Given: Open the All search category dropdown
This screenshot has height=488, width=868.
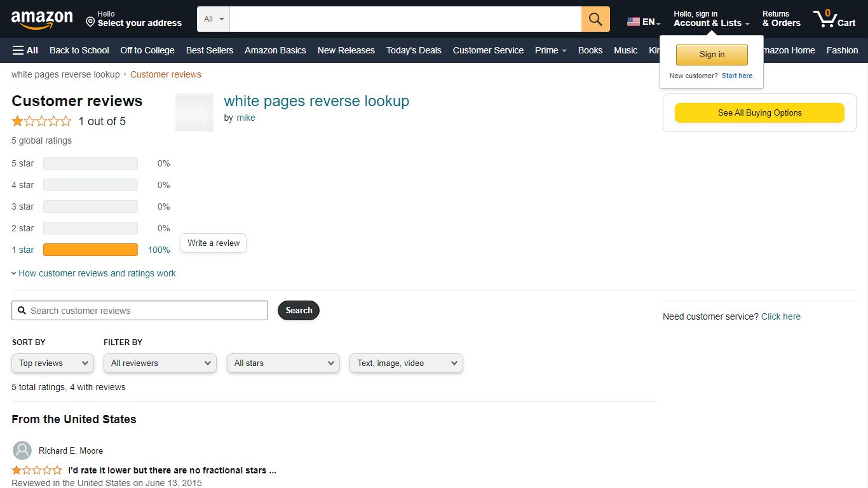Looking at the screenshot, I should click(214, 19).
